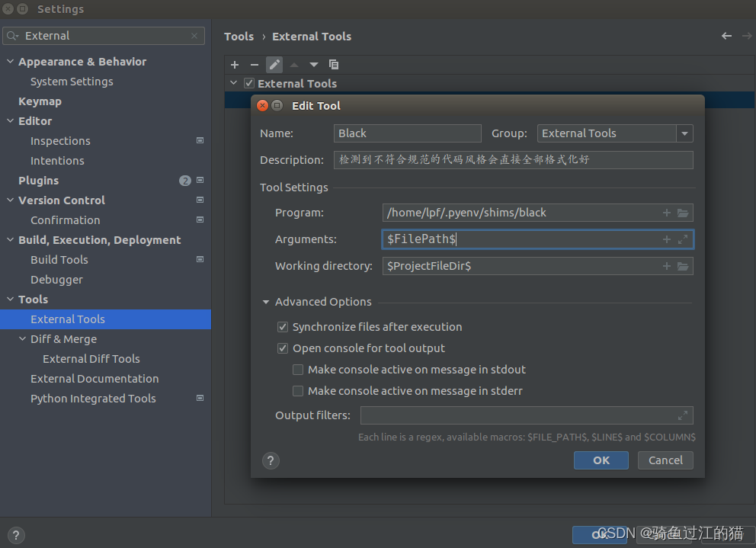The height and width of the screenshot is (548, 756).
Task: Insert macro in Program field plus icon
Action: point(667,213)
